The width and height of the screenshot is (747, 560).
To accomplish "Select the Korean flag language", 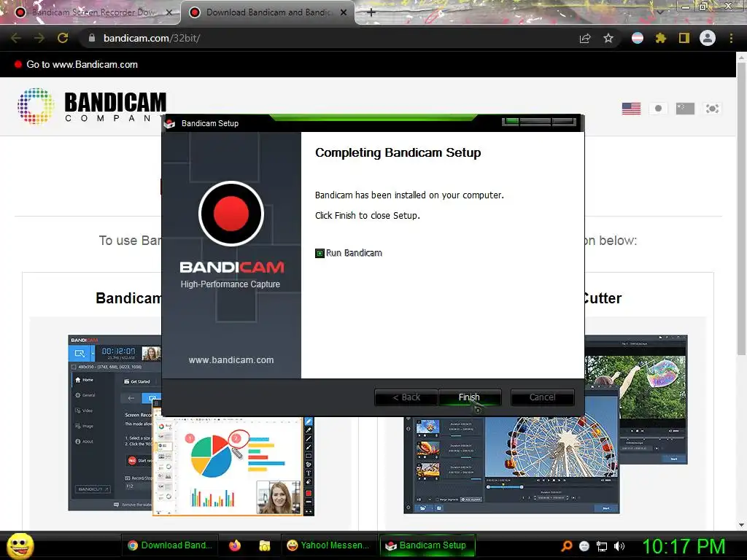I will [712, 109].
